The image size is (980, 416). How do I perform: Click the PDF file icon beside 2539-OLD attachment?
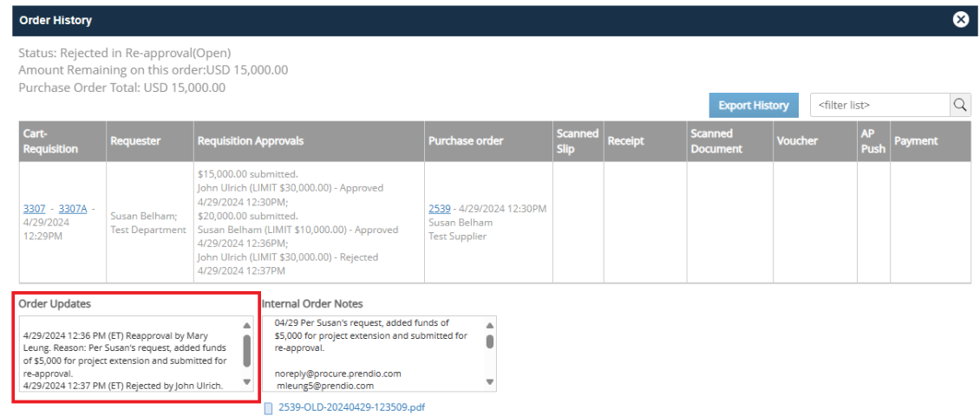click(x=269, y=408)
